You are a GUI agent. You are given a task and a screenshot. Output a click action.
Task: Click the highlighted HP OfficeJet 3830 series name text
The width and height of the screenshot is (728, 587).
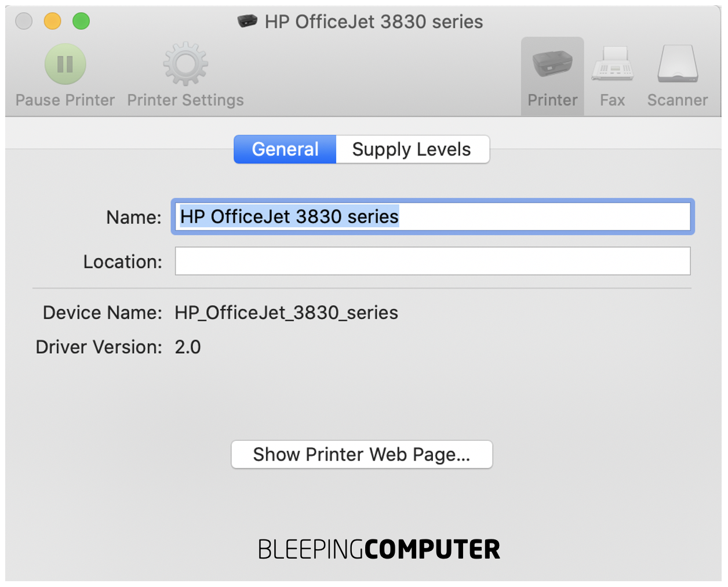point(289,216)
